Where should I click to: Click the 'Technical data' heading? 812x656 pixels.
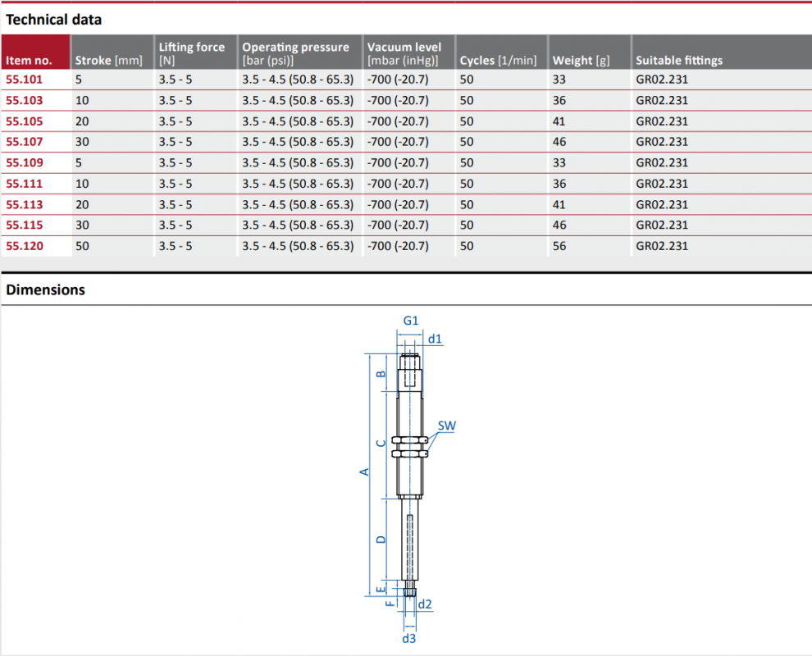coord(54,20)
